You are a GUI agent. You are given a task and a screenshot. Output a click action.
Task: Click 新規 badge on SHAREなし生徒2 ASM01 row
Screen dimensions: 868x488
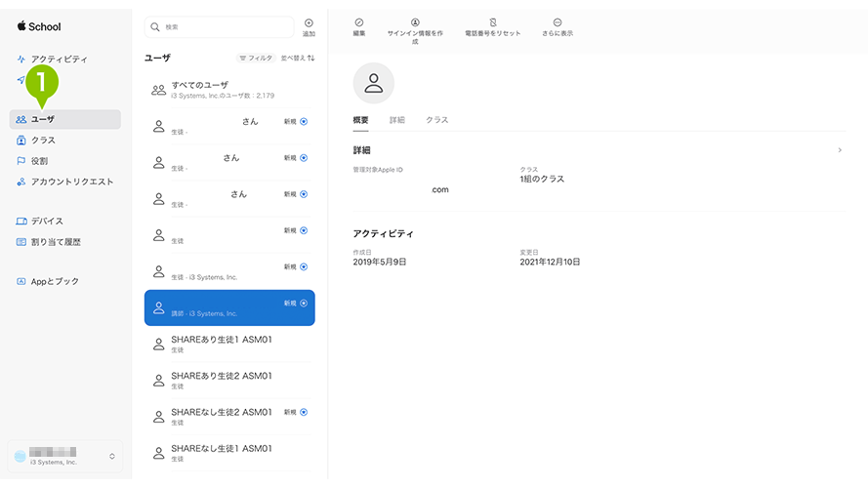296,412
